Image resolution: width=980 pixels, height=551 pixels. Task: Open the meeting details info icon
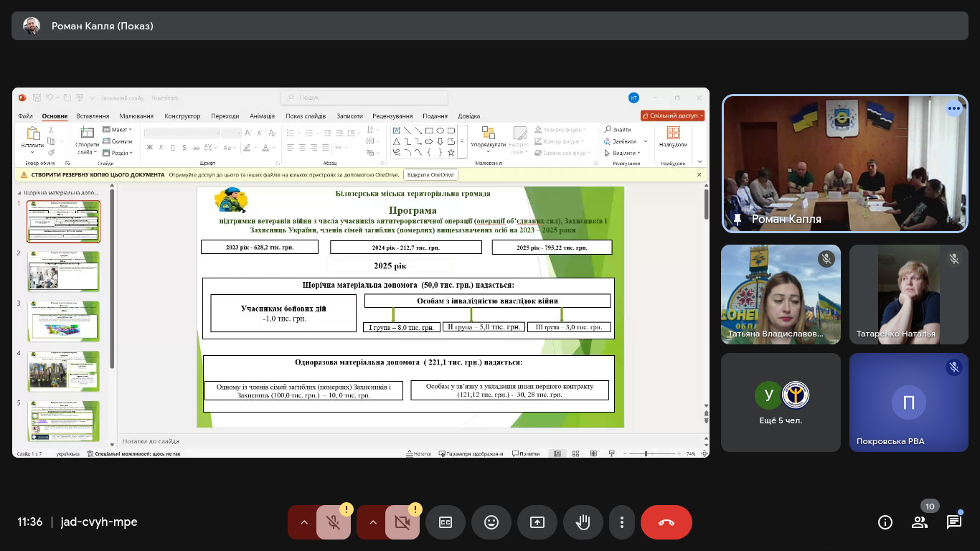click(885, 522)
